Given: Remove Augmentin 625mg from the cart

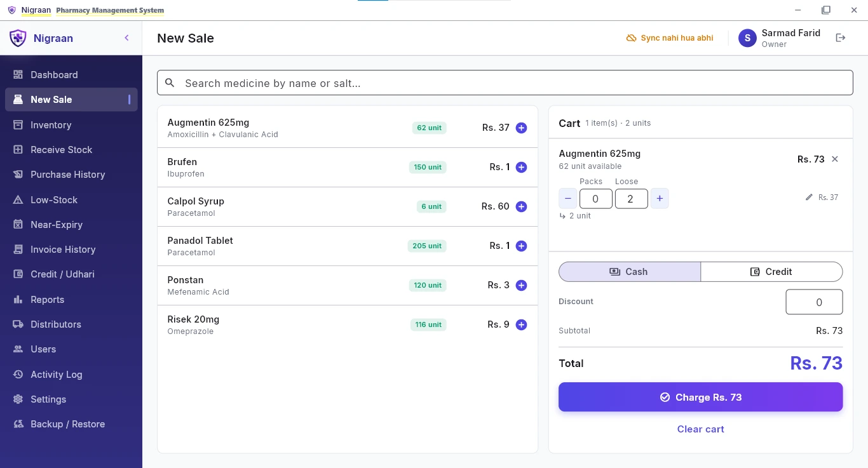Looking at the screenshot, I should coord(835,159).
